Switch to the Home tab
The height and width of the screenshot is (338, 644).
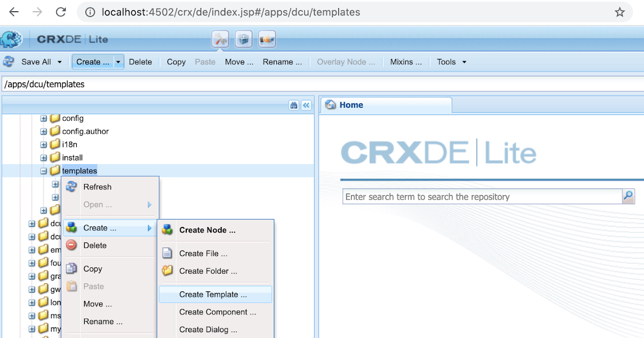(386, 105)
